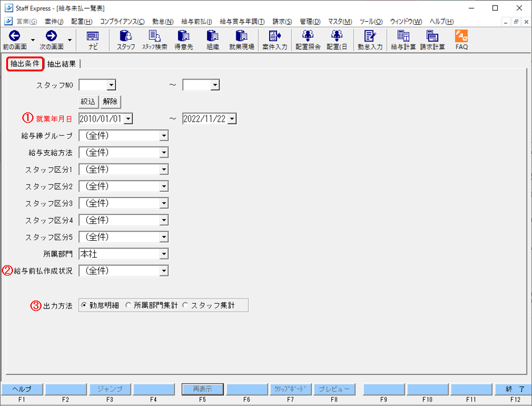Expand the 前の画面 history dropdown arrow
The image size is (532, 406).
(x=33, y=40)
